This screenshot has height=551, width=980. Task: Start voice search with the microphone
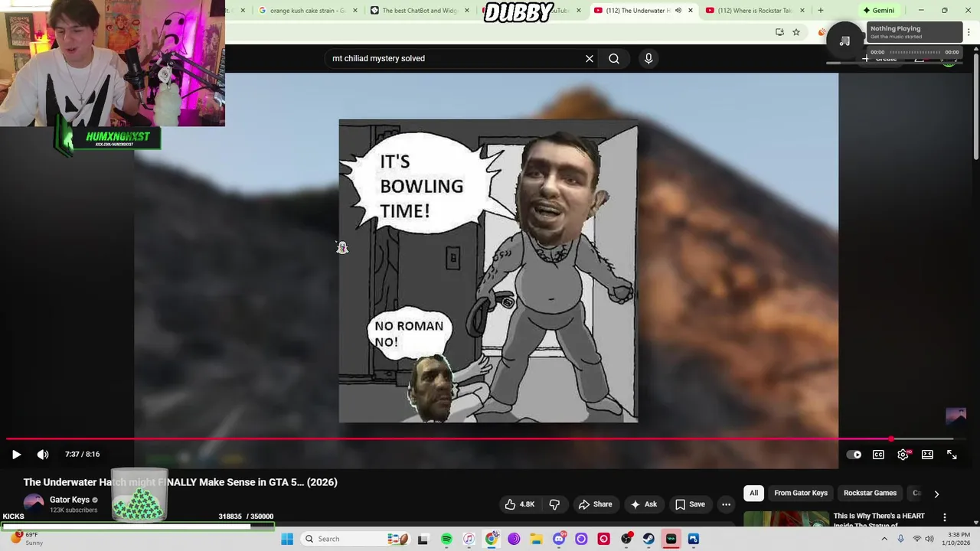pyautogui.click(x=648, y=58)
